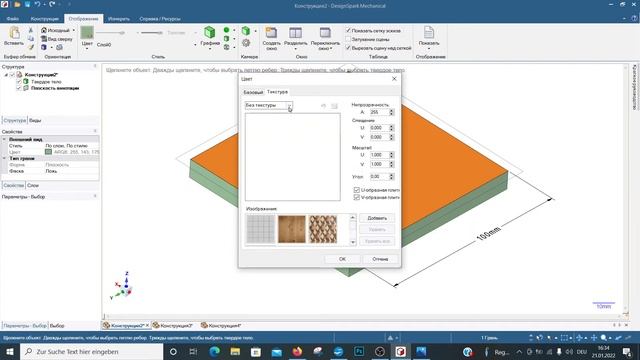Select the woven pattern texture thumbnail
Screen dimensions: 640x360
point(322,229)
